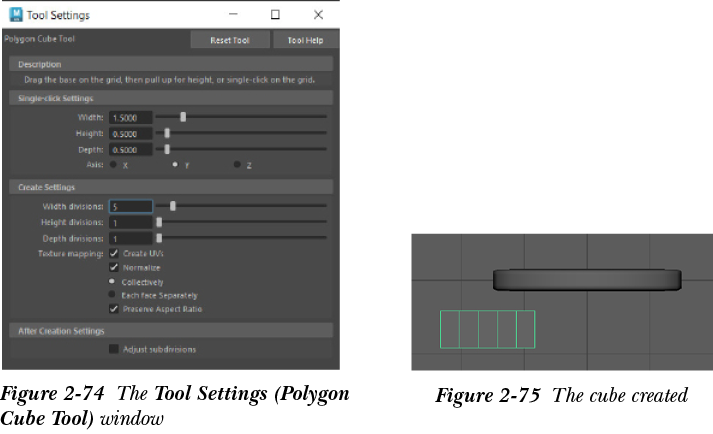
Task: Toggle the Create UVs checkbox
Action: 114,254
